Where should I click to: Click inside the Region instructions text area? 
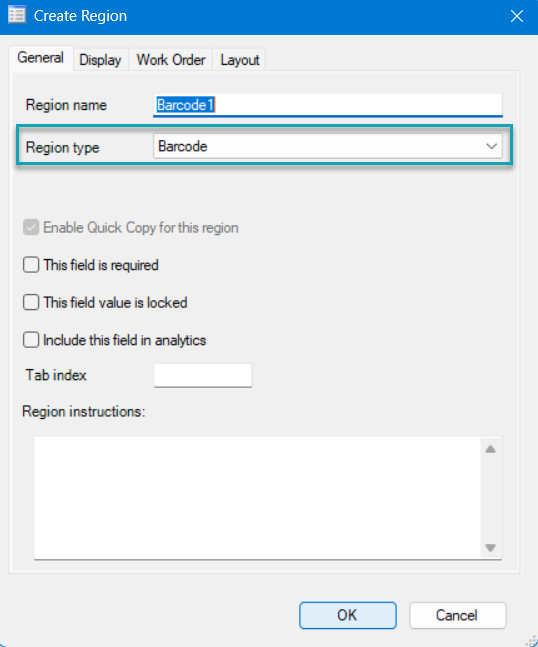point(257,498)
